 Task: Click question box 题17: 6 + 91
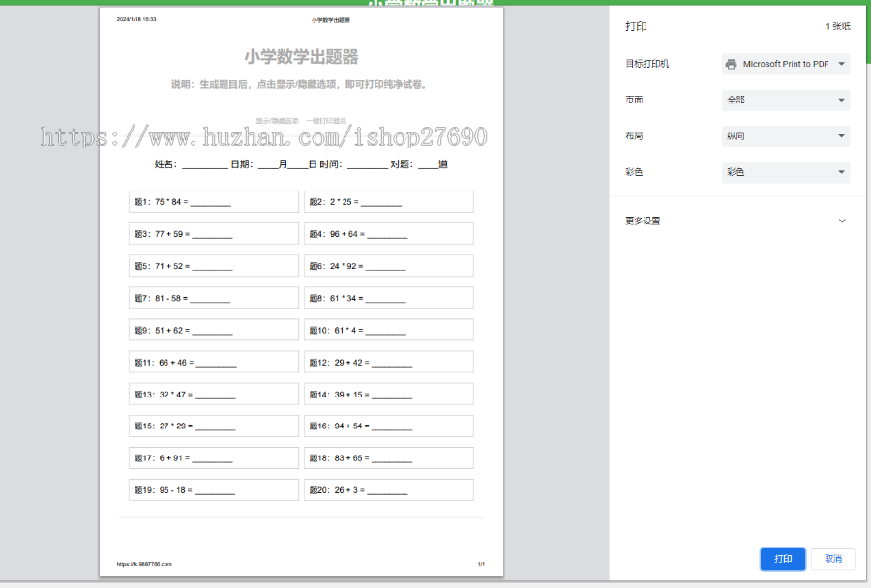pos(213,458)
